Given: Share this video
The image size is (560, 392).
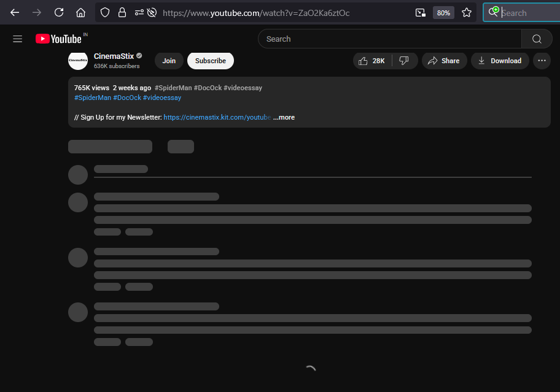Looking at the screenshot, I should click(x=445, y=61).
